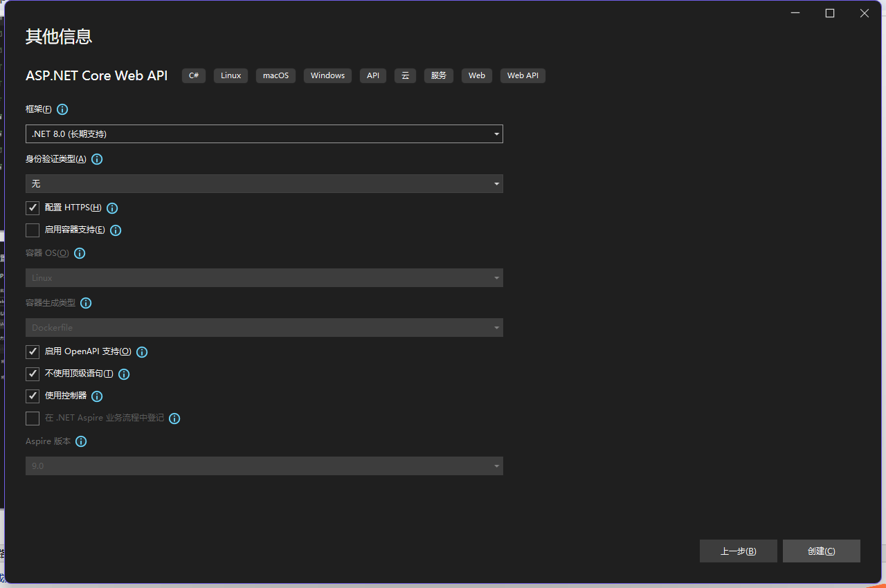Toggle the 不使用顶级语句 checkbox
Image resolution: width=886 pixels, height=588 pixels.
33,374
